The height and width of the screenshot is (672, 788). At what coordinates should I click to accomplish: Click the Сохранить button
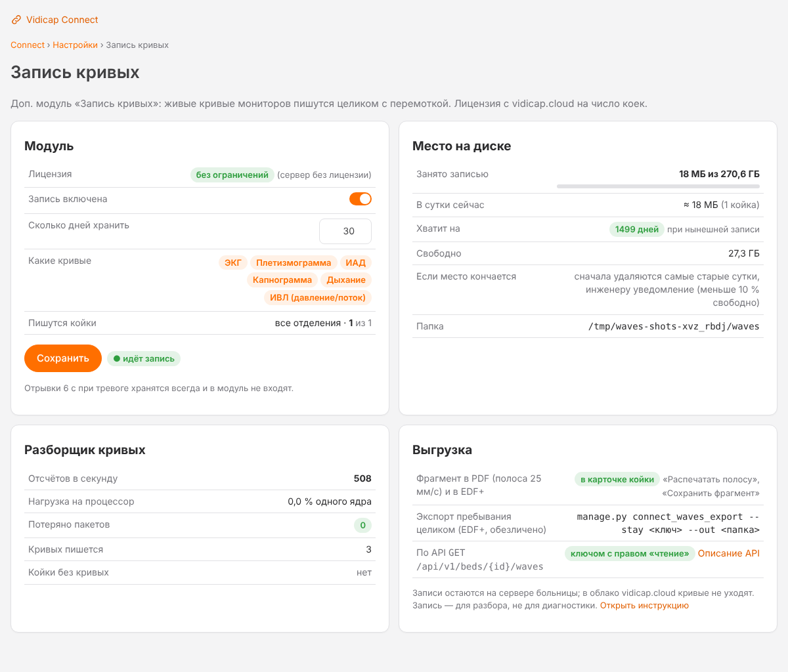pos(63,358)
